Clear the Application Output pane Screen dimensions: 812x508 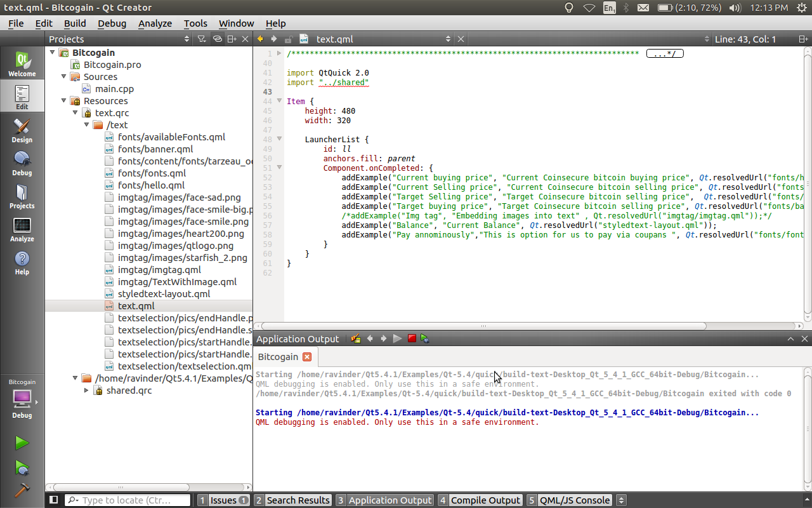pyautogui.click(x=356, y=338)
